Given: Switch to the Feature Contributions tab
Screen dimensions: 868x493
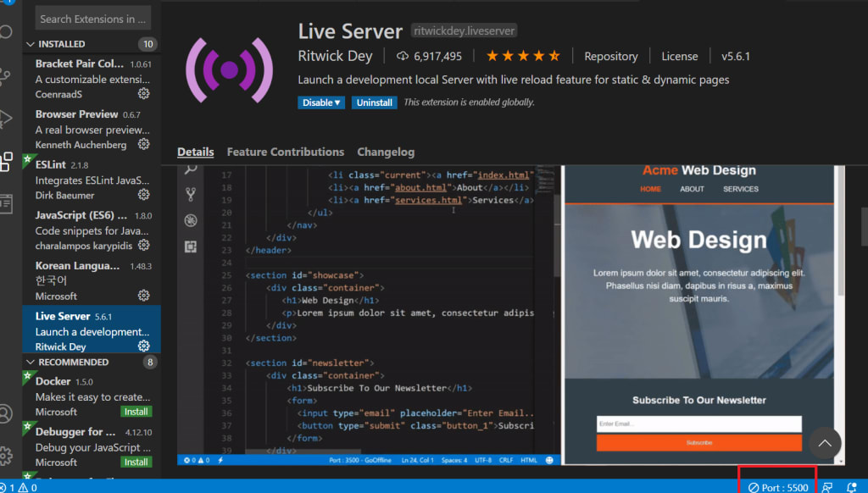Looking at the screenshot, I should (x=285, y=152).
